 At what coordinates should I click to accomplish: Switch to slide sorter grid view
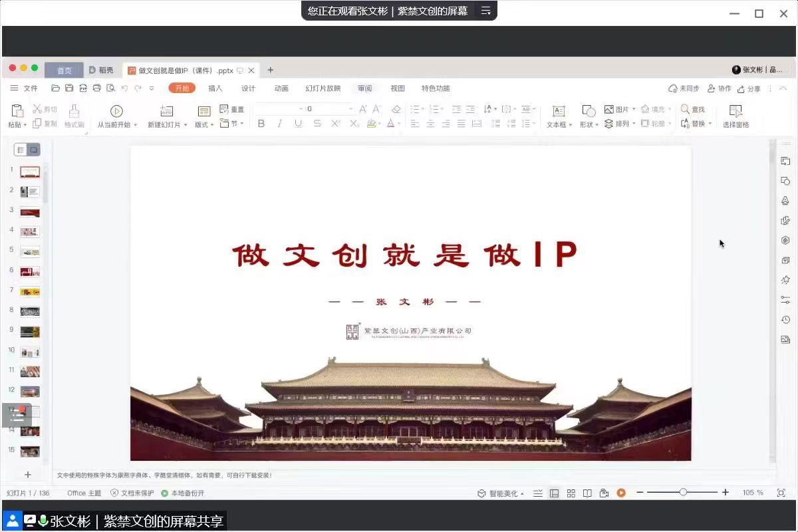coord(571,493)
